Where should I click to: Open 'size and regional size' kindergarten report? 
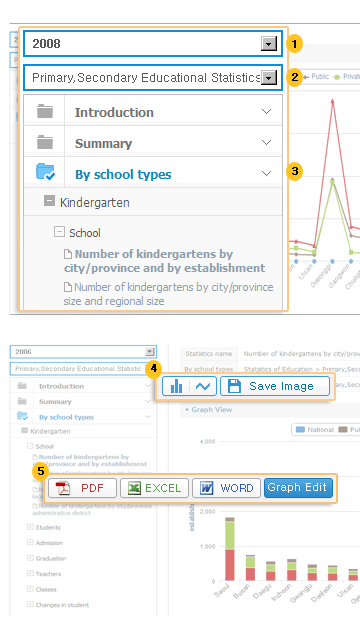pos(168,294)
